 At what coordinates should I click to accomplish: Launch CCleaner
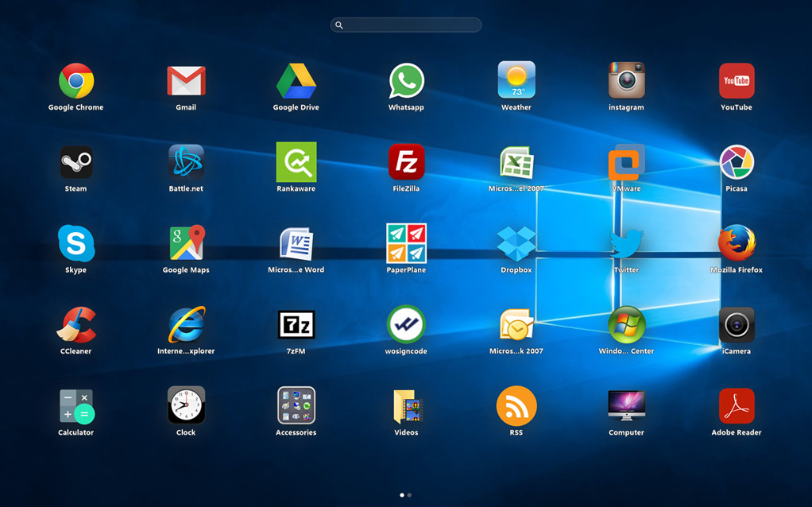pyautogui.click(x=76, y=325)
